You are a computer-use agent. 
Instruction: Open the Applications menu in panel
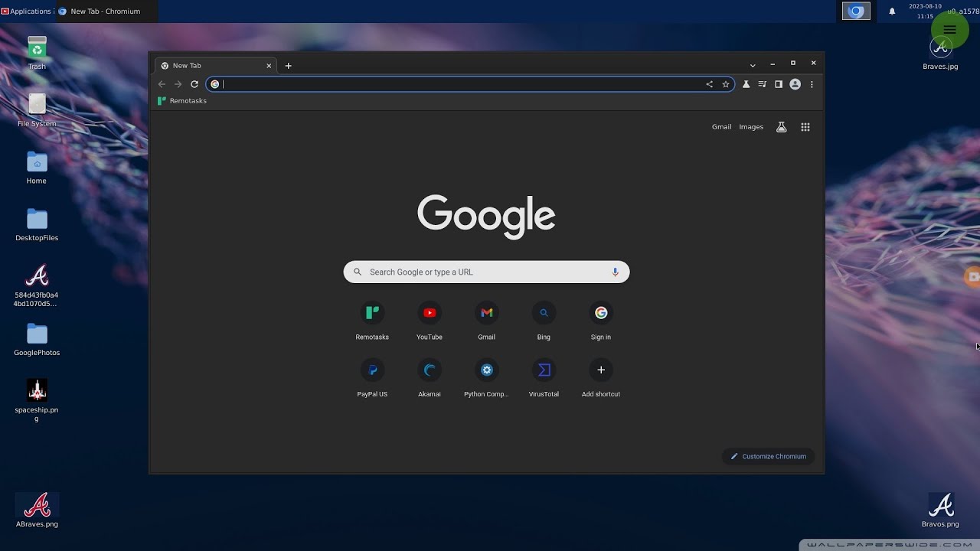click(26, 11)
